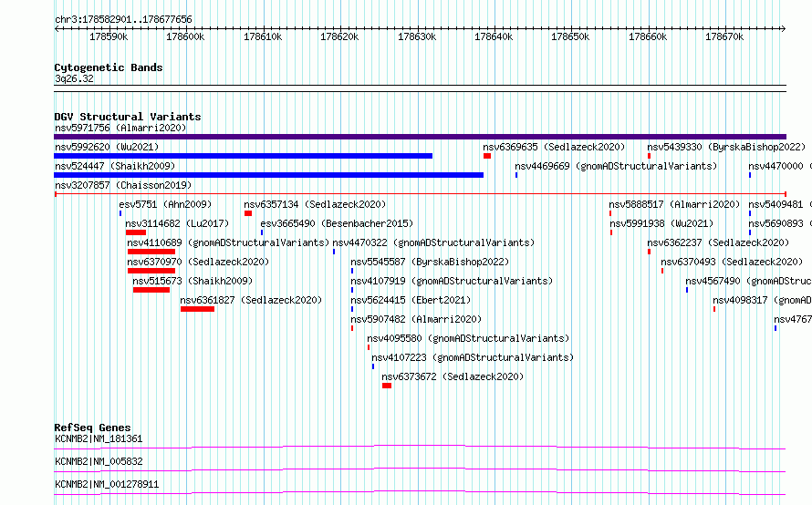812x505 pixels.
Task: Click nsv4107919 (gnomADStructuralVariants) label
Action: coord(452,281)
